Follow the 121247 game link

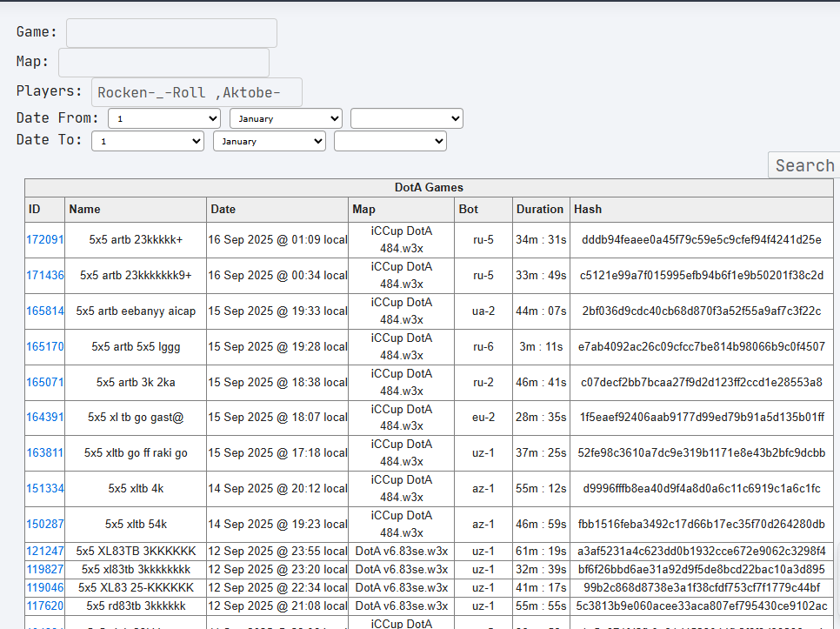click(45, 551)
